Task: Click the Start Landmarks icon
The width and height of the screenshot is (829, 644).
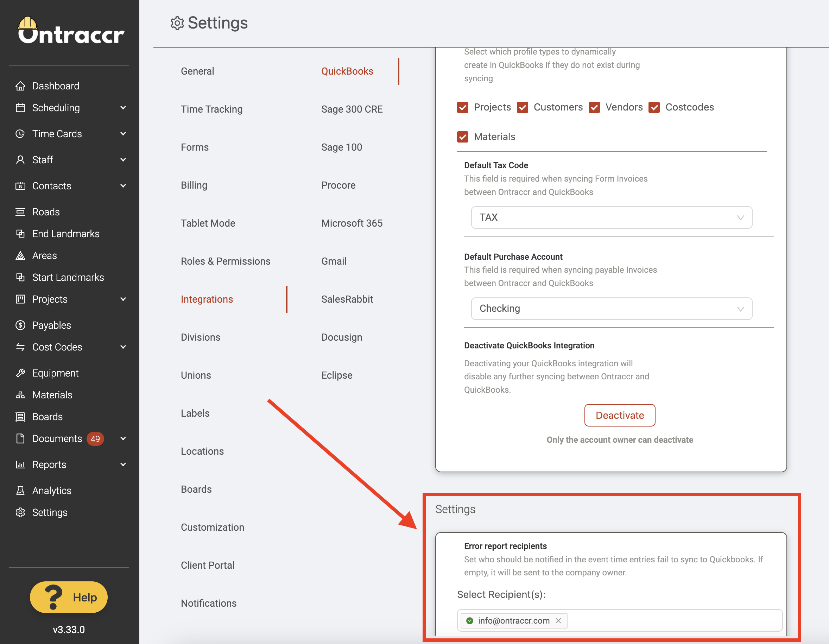Action: coord(20,277)
